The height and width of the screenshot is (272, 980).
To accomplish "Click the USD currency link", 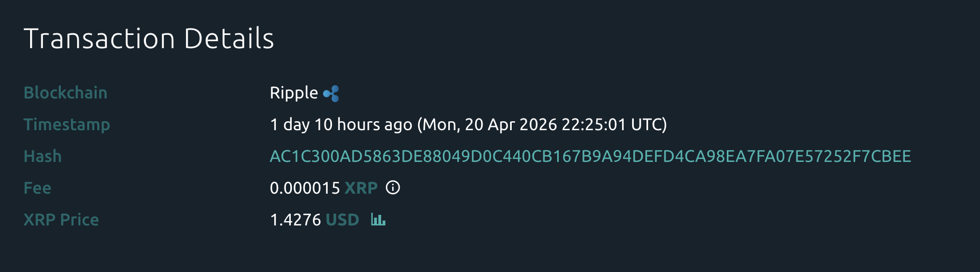I will (343, 220).
